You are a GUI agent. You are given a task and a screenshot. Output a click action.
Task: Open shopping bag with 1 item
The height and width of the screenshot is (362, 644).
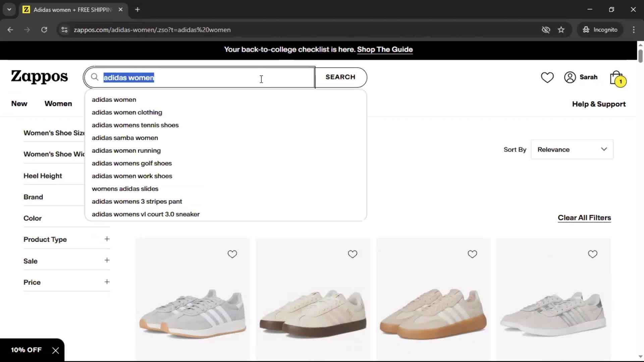click(618, 78)
